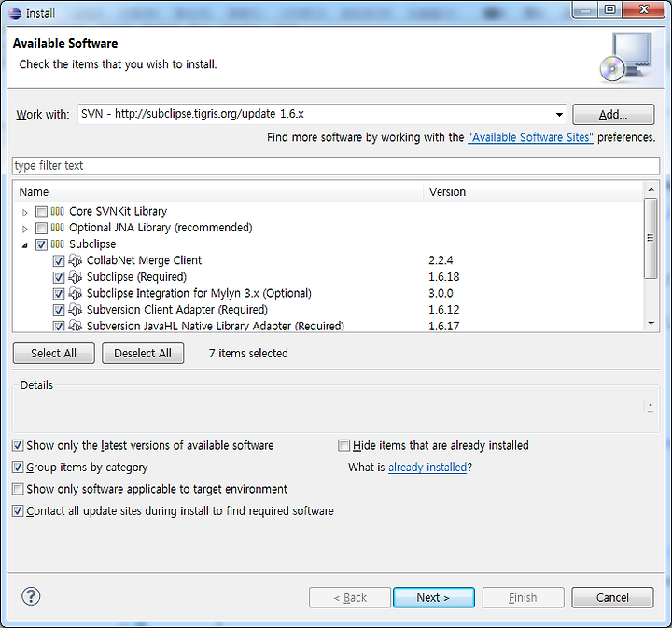
Task: Click the disabled < Back button
Action: (x=350, y=597)
